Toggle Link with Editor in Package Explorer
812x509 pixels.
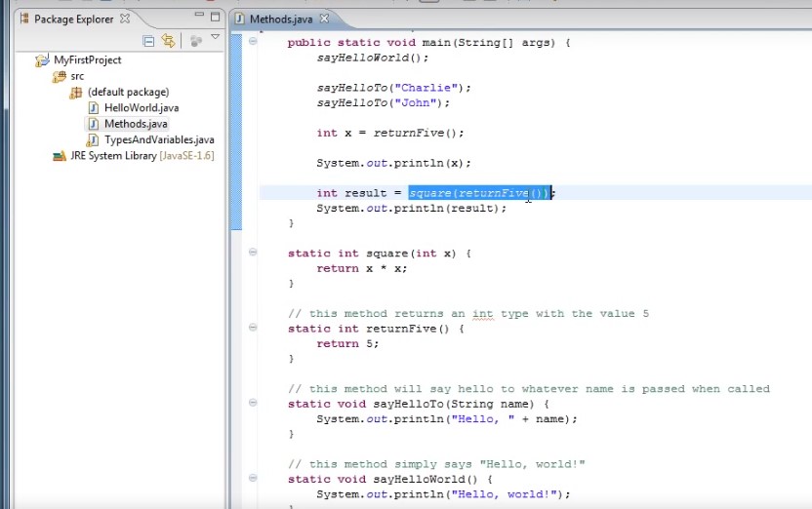(168, 40)
